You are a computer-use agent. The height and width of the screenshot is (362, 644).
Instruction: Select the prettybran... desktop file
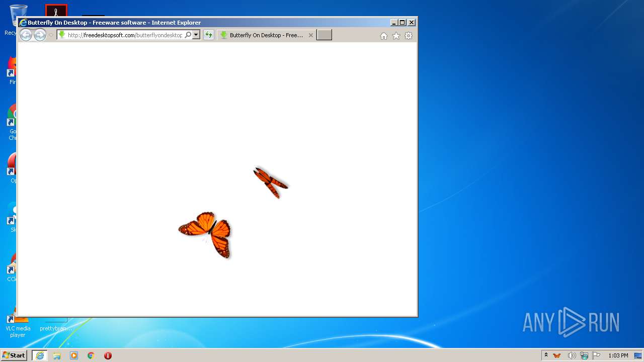tap(55, 328)
